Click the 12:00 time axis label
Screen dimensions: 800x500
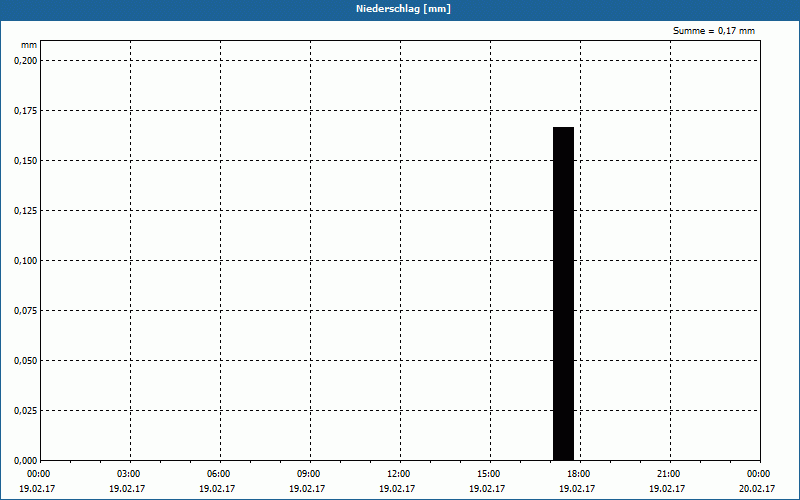398,474
